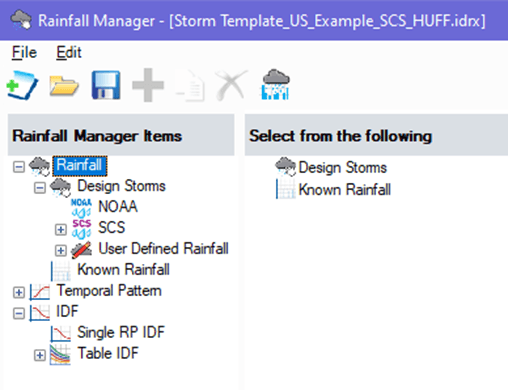Screen dimensions: 508x390
Task: Save the storm template with floppy icon
Action: tap(106, 85)
